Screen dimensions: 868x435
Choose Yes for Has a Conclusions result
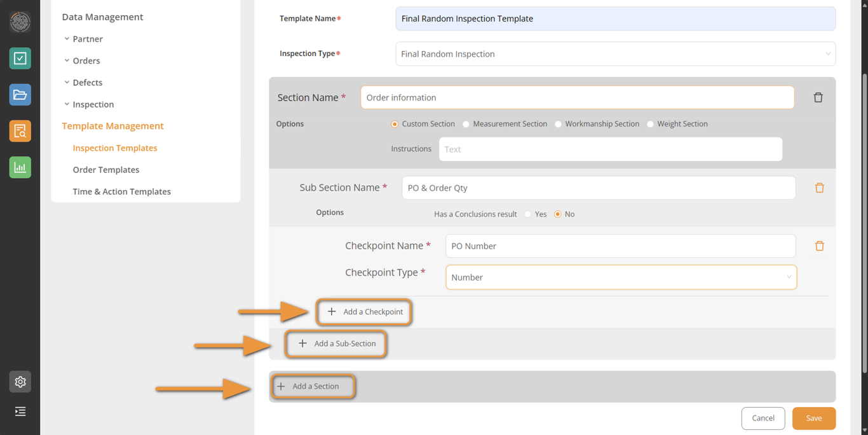click(x=528, y=214)
